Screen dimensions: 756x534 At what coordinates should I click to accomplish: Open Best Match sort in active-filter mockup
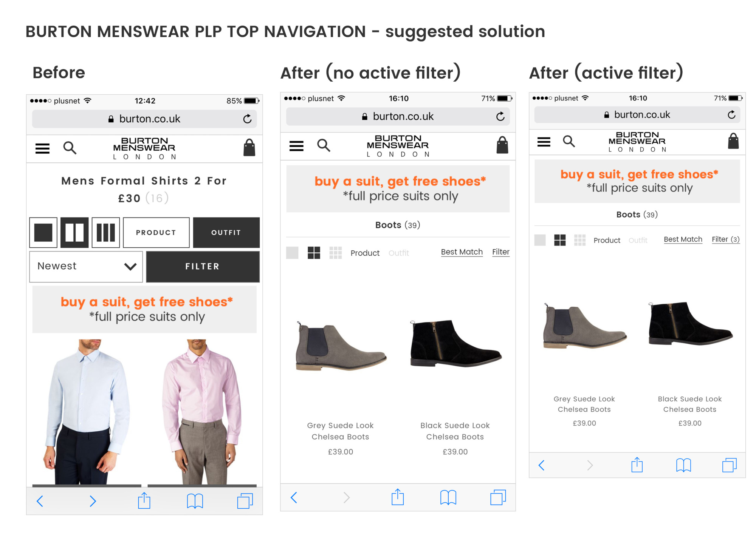tap(683, 239)
